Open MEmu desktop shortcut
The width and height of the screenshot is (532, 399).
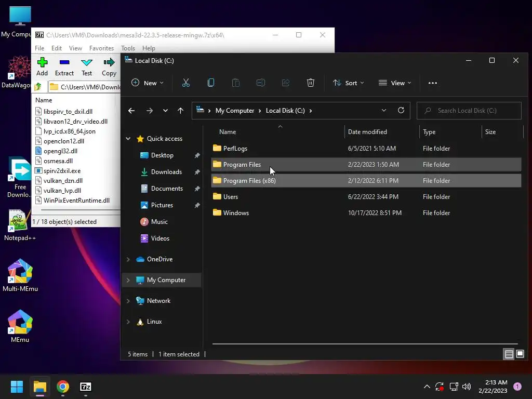click(20, 326)
